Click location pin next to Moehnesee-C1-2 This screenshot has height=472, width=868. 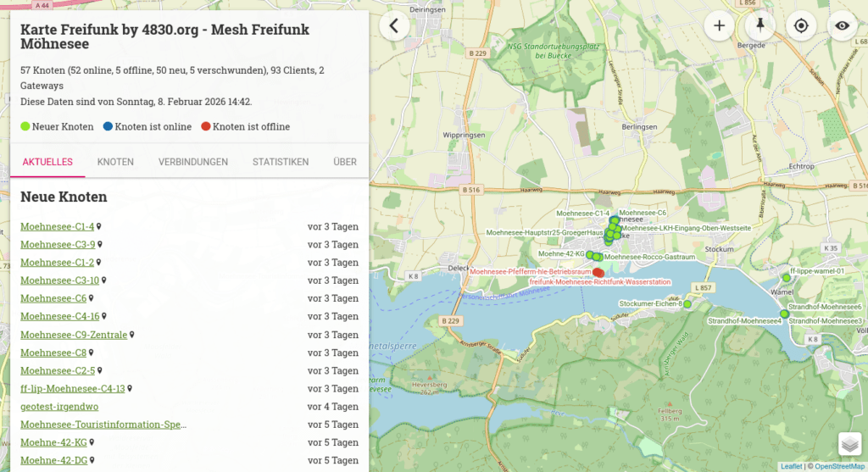[98, 263]
